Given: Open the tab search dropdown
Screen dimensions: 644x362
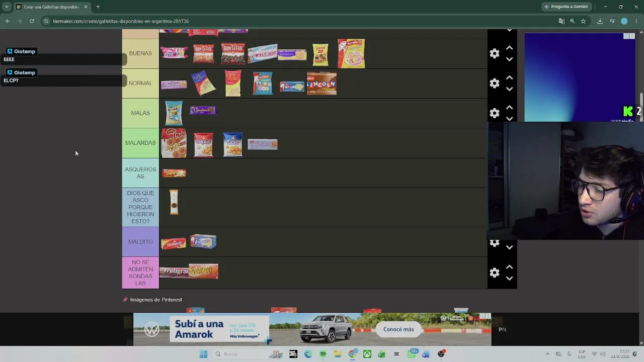Looking at the screenshot, I should 7,7.
